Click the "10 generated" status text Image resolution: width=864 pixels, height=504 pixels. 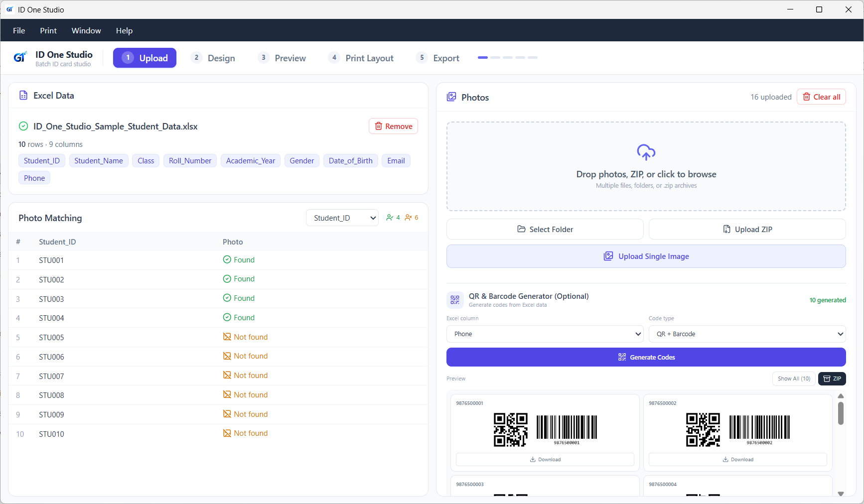[x=828, y=300]
